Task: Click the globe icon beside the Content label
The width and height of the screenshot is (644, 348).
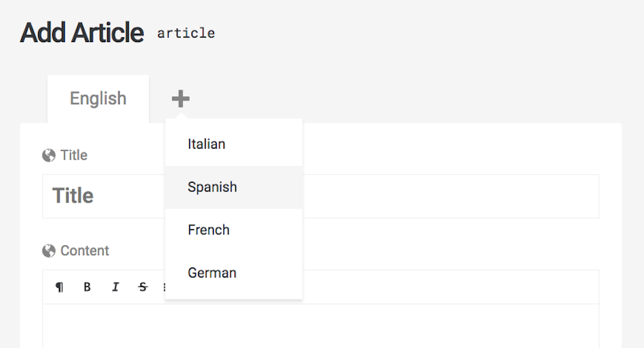Action: point(49,251)
